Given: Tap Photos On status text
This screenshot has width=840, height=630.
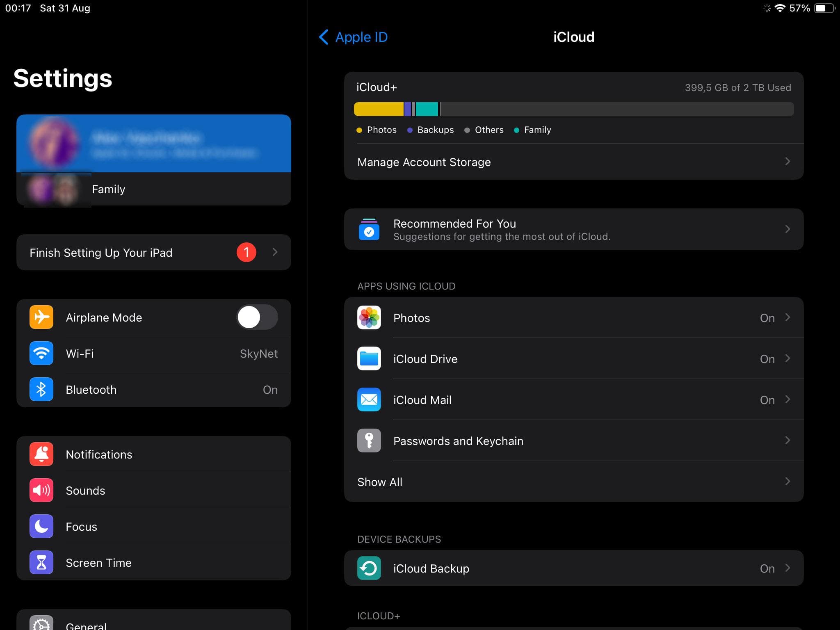Looking at the screenshot, I should click(x=767, y=318).
